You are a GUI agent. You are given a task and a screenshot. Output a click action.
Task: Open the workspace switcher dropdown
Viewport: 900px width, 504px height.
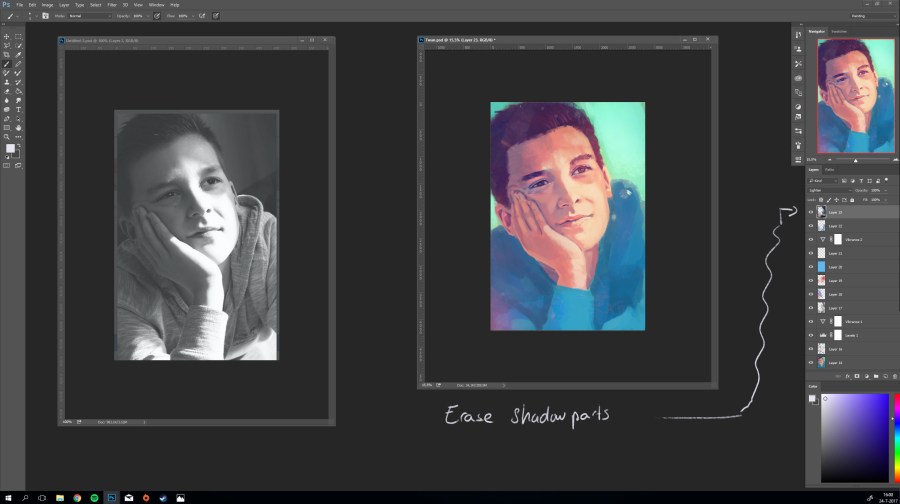pos(871,16)
